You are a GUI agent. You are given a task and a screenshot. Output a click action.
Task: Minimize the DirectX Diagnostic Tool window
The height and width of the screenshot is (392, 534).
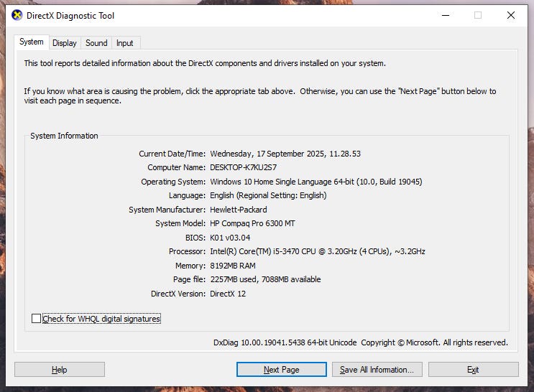446,15
